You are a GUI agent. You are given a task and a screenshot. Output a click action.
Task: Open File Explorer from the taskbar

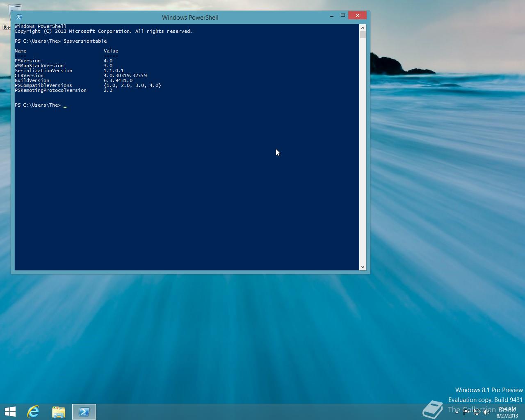tap(59, 412)
